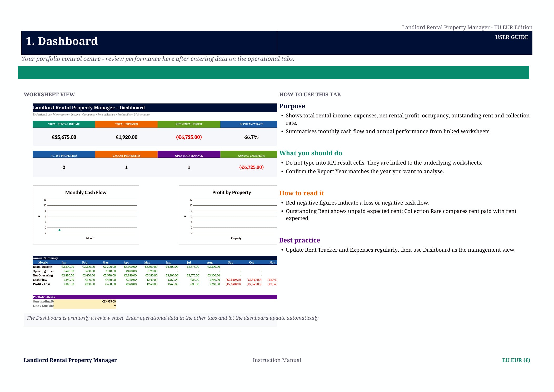Click the 'Red negative figures indicate a loss' bullet

point(357,203)
